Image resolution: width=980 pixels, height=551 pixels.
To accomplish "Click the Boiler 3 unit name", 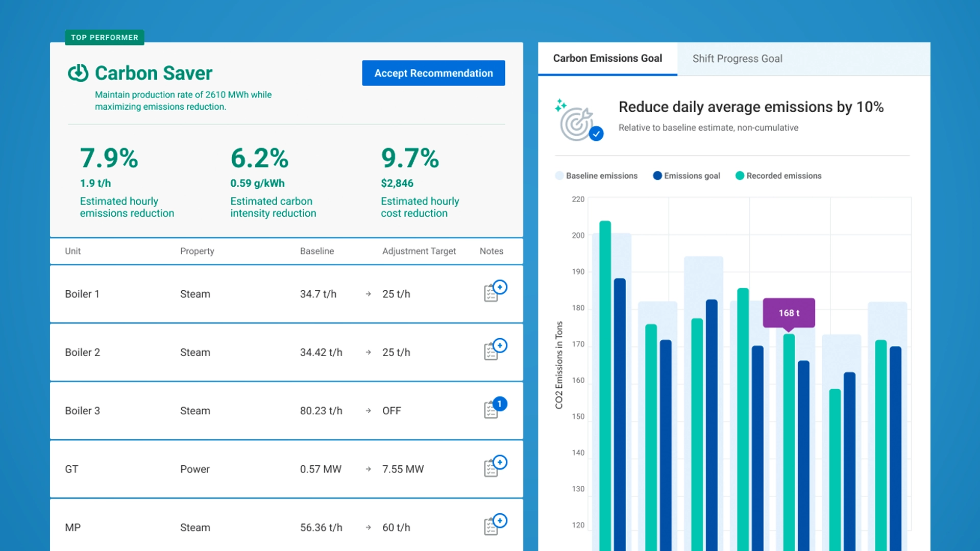I will tap(82, 411).
